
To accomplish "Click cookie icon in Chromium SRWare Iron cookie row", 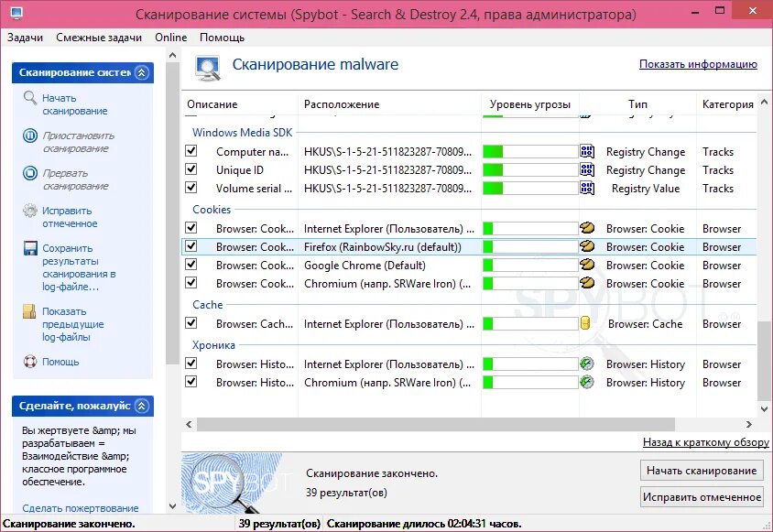I will pyautogui.click(x=587, y=283).
